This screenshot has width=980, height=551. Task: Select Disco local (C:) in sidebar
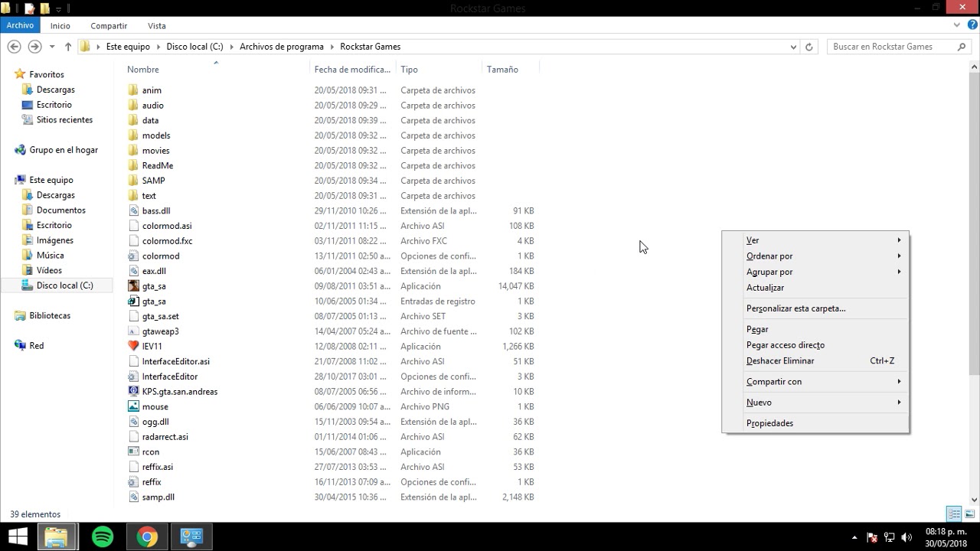click(x=64, y=285)
